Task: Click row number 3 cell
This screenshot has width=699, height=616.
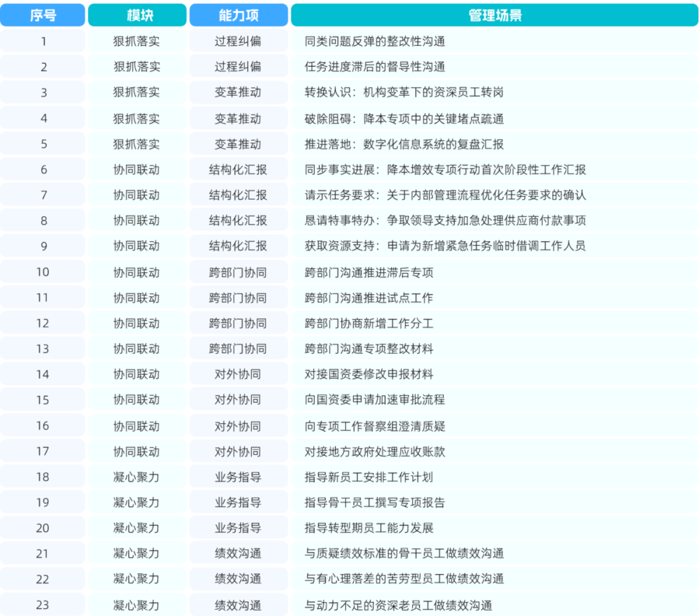Action: (x=43, y=93)
